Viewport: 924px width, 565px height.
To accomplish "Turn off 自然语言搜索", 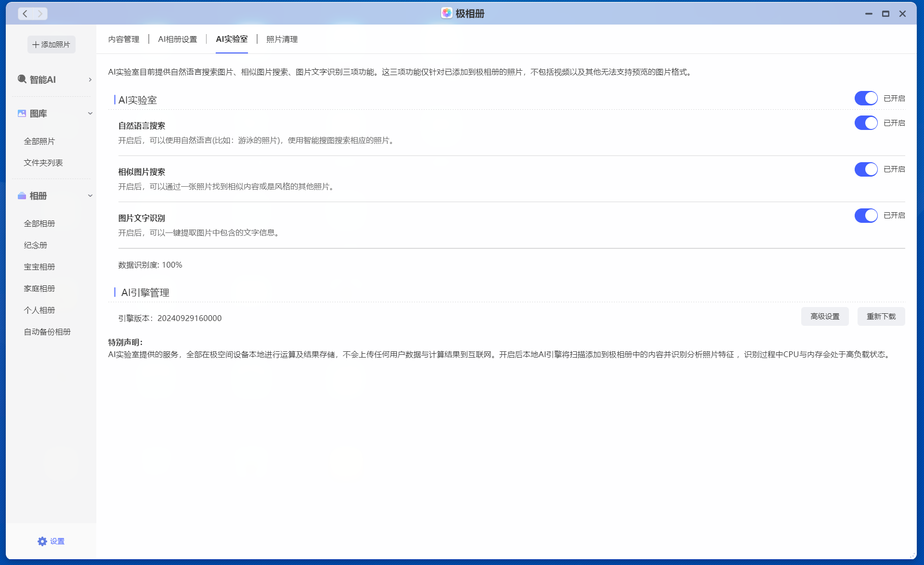I will [865, 123].
